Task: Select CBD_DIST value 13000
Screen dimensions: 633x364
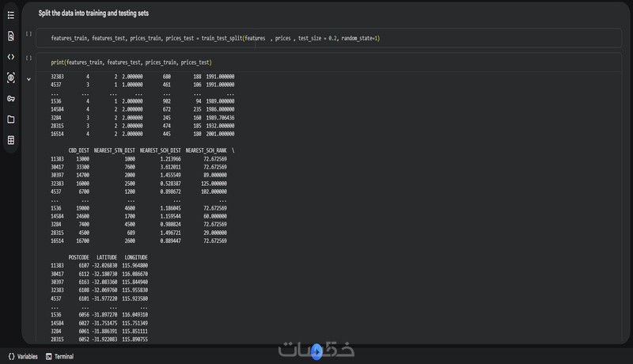Action: pos(83,159)
